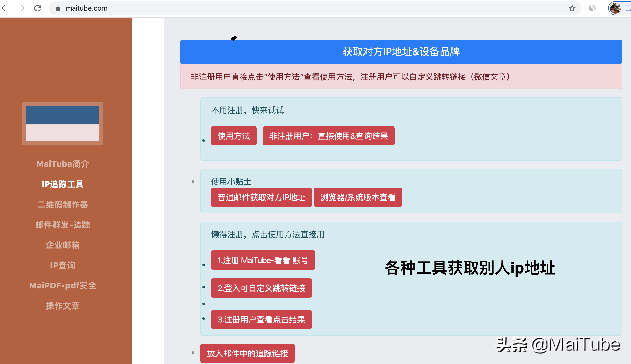Click 3.注册用户查看点击结果

coord(261,320)
